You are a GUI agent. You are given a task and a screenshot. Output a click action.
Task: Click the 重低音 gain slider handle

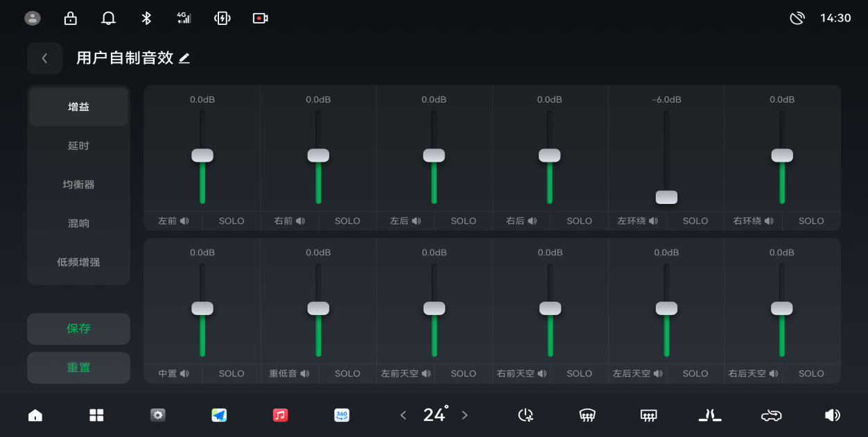pos(318,308)
